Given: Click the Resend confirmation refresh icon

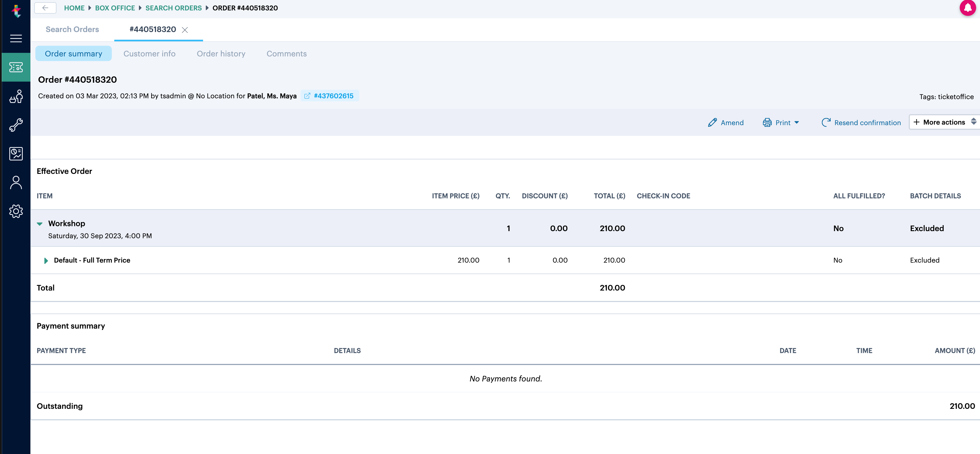Looking at the screenshot, I should [x=826, y=122].
